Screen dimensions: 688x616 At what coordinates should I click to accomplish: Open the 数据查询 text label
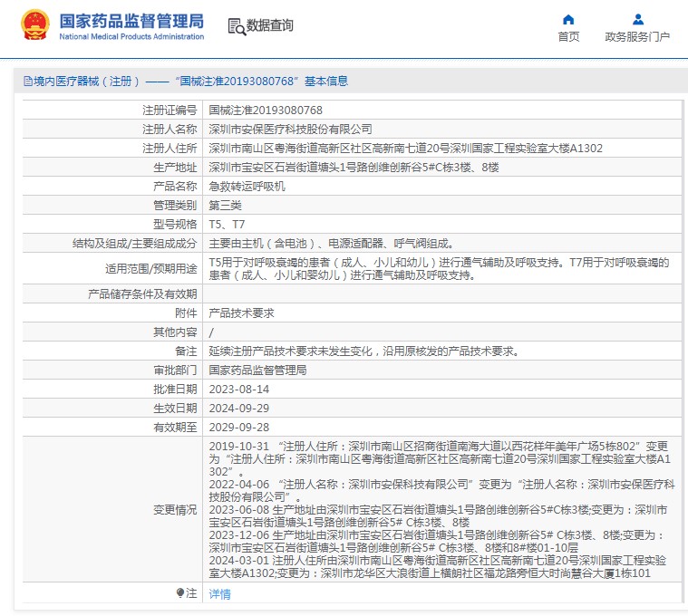pyautogui.click(x=270, y=26)
